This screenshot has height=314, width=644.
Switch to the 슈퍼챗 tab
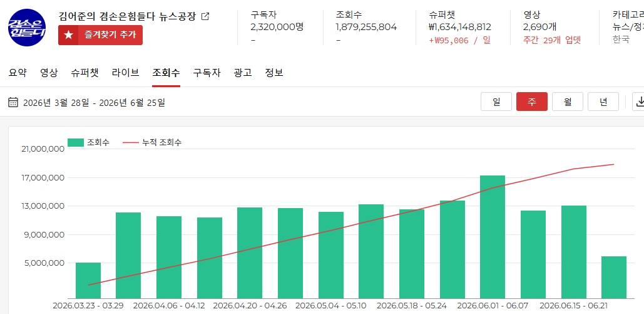pyautogui.click(x=84, y=73)
